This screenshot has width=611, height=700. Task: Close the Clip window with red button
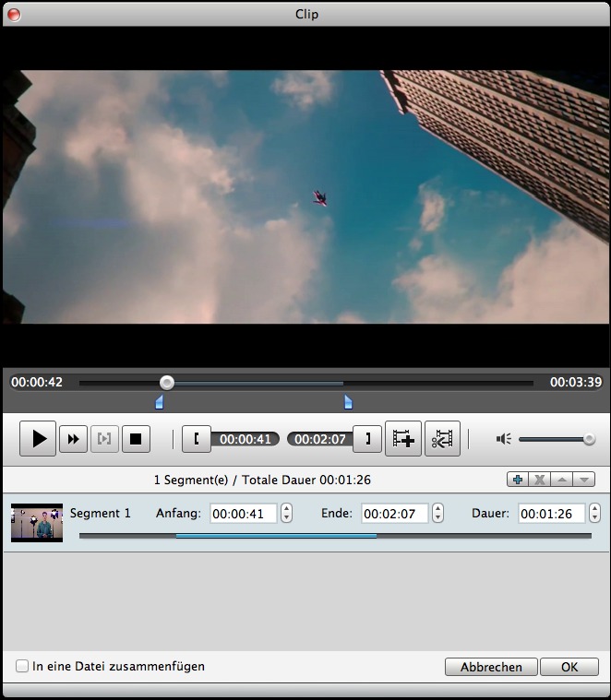tap(14, 14)
